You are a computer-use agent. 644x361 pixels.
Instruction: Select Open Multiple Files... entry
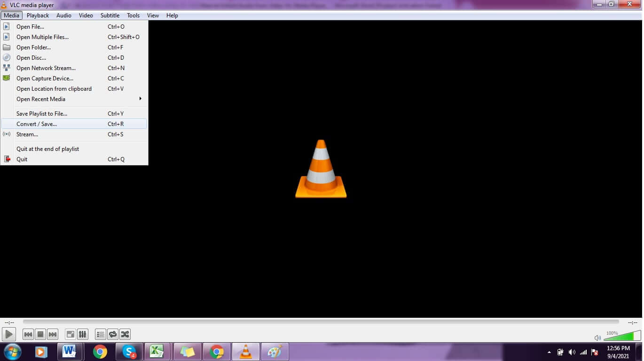click(x=74, y=37)
